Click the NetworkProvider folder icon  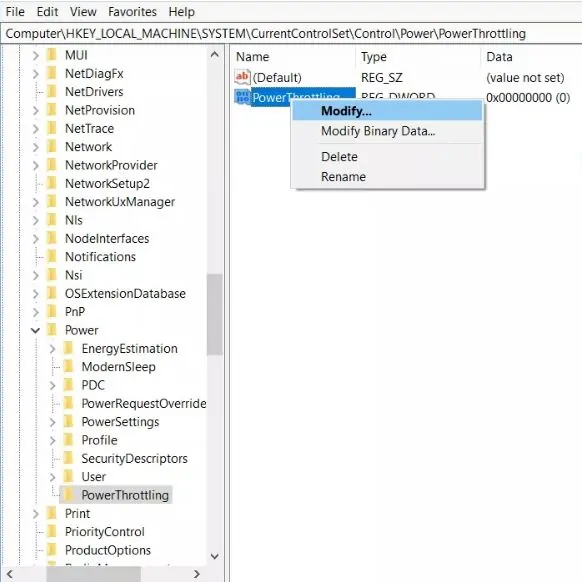52,165
